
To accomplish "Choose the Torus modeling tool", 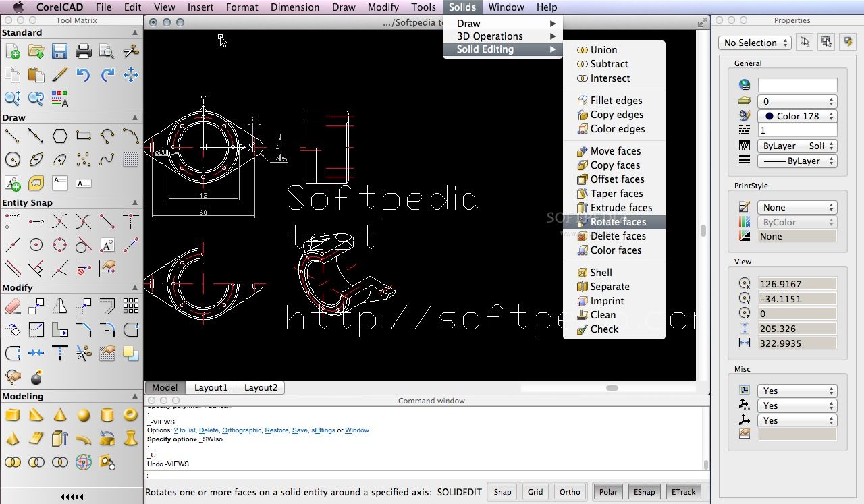I will coord(130,415).
